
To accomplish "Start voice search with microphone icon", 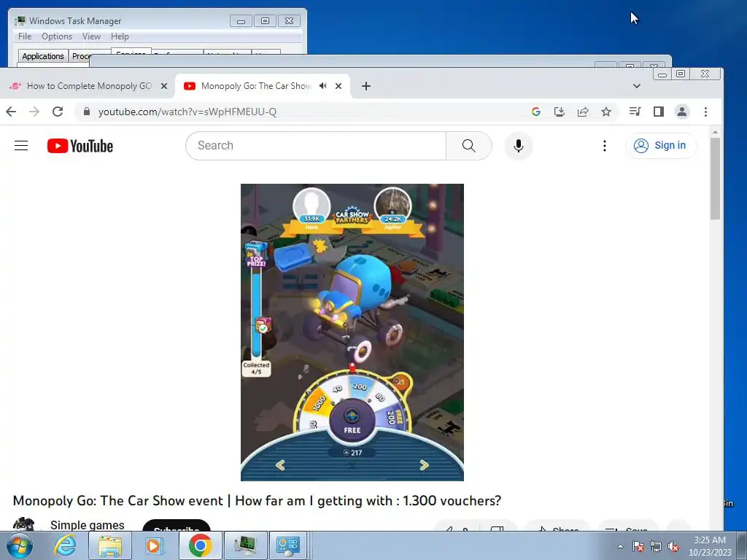I will [519, 146].
